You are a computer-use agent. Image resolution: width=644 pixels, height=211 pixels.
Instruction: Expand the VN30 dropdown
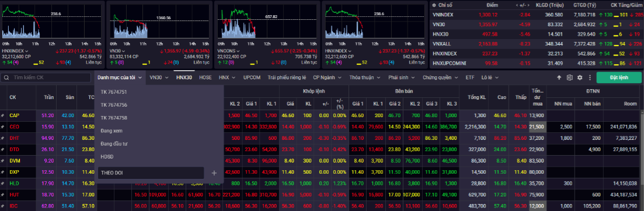159,78
